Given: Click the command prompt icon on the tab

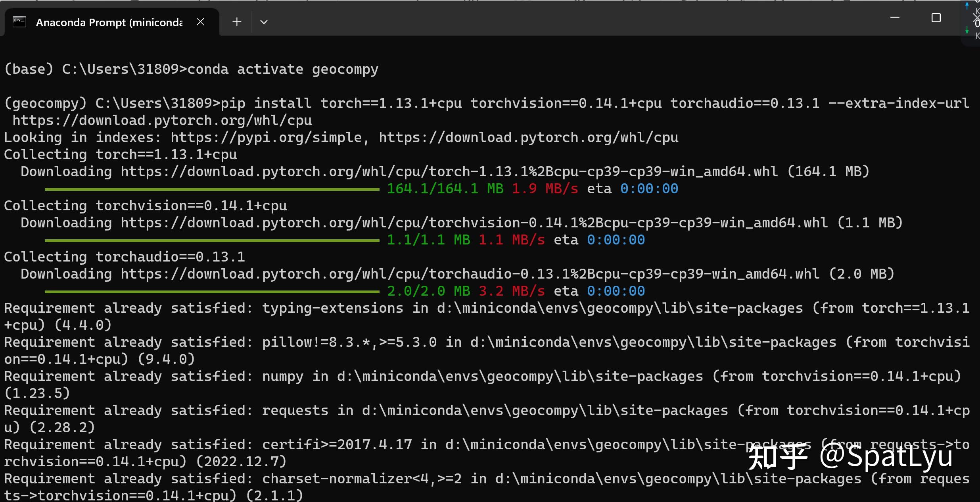Looking at the screenshot, I should click(x=19, y=21).
